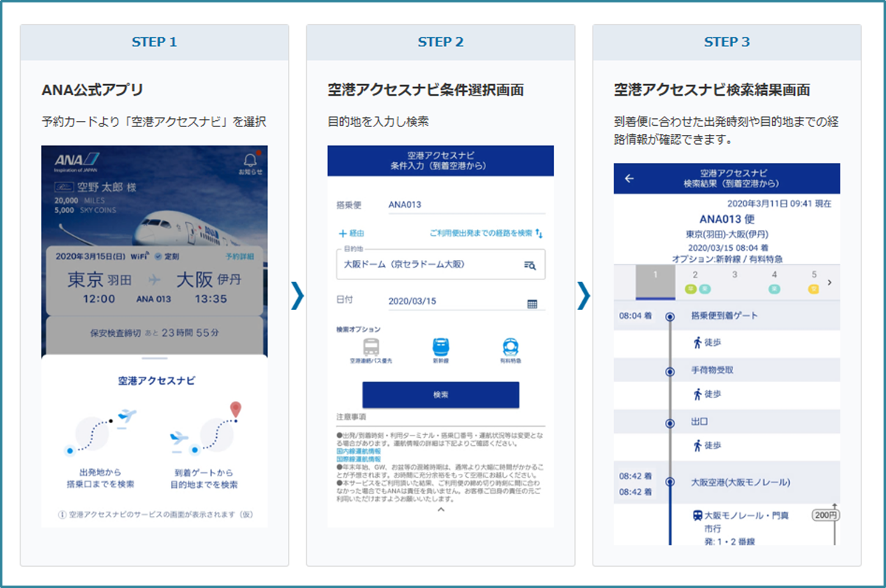
Task: Click the 保安検査締切 countdown bar
Action: coord(155,333)
